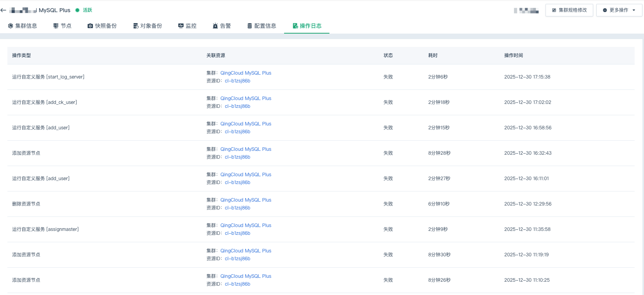
Task: Click the MySQL Plus cluster title
Action: click(54, 10)
